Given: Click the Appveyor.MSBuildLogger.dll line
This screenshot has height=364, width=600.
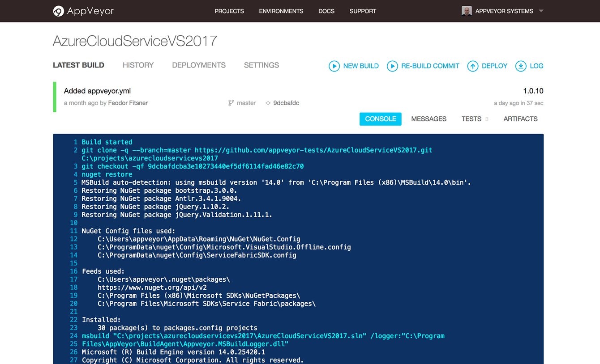Looking at the screenshot, I should click(x=185, y=344).
